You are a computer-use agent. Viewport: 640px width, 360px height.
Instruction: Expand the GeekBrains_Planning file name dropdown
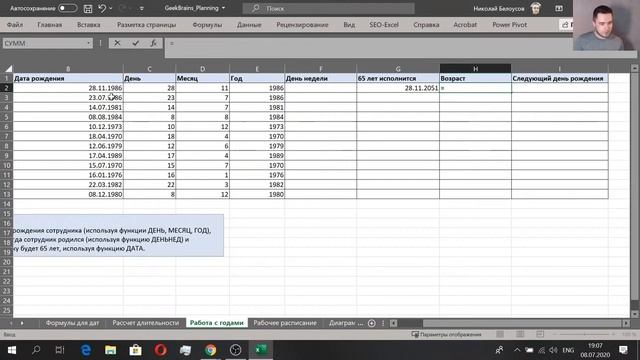coord(223,8)
